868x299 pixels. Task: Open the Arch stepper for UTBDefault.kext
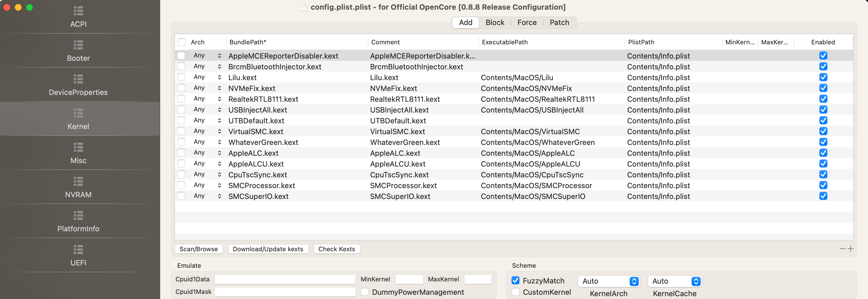(219, 120)
